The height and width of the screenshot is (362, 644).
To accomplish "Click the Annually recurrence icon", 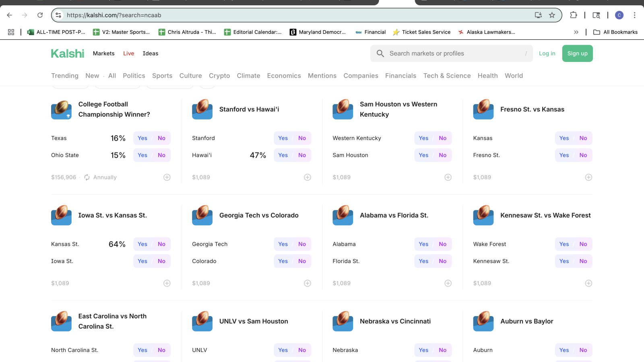I will 87,177.
